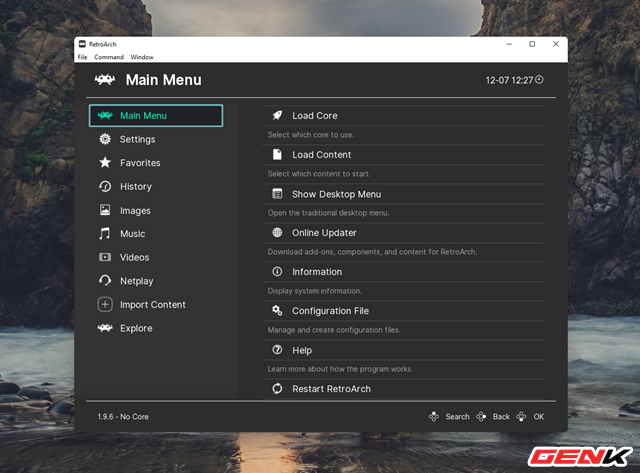Click the Load Core rocket icon
Image resolution: width=640 pixels, height=473 pixels.
point(277,115)
